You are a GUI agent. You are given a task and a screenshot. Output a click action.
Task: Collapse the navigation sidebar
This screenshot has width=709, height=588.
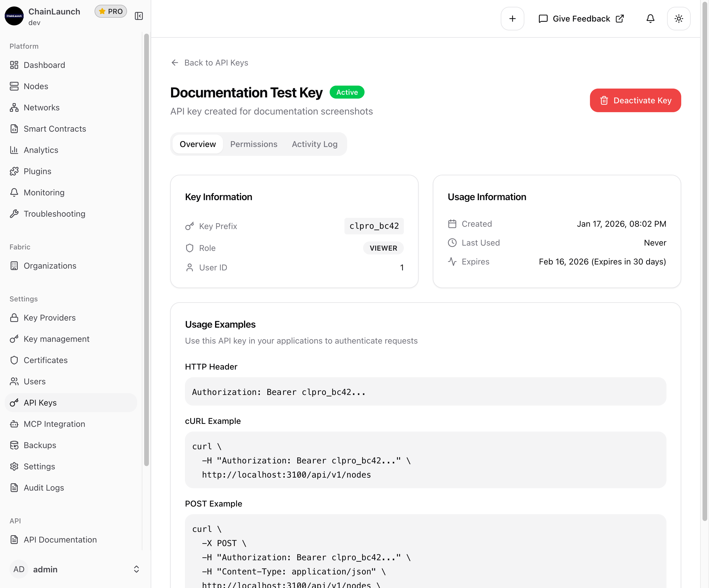click(x=139, y=16)
